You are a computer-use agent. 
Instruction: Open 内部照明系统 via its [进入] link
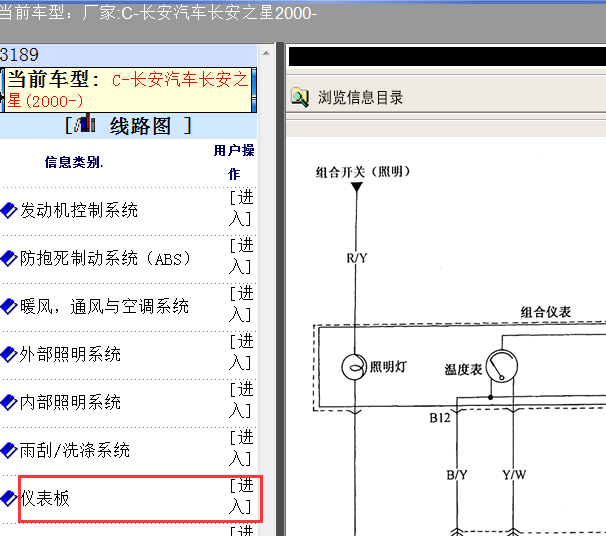click(x=241, y=400)
